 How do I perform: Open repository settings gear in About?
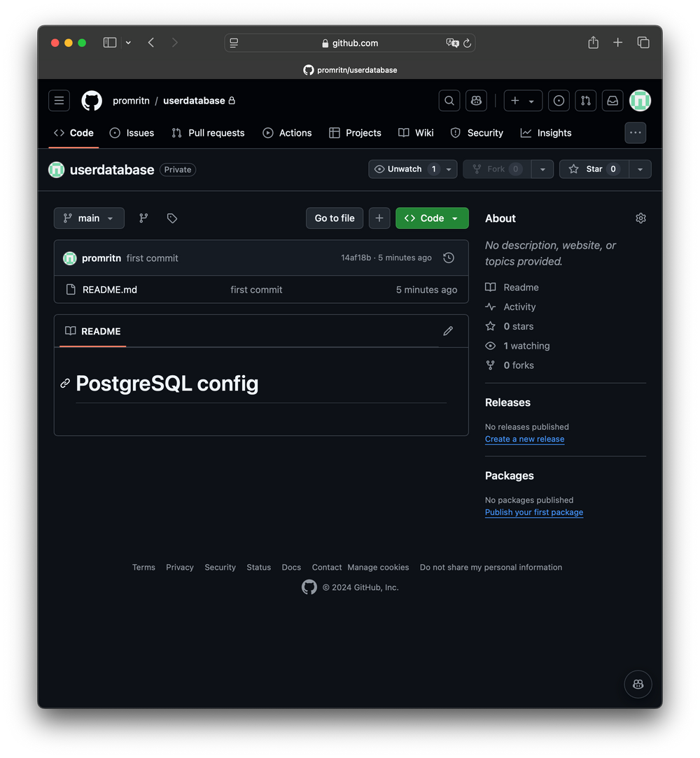click(640, 218)
